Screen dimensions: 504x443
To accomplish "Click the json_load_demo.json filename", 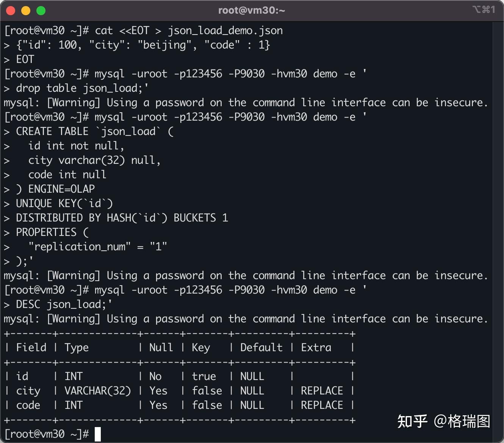I will 225,31.
